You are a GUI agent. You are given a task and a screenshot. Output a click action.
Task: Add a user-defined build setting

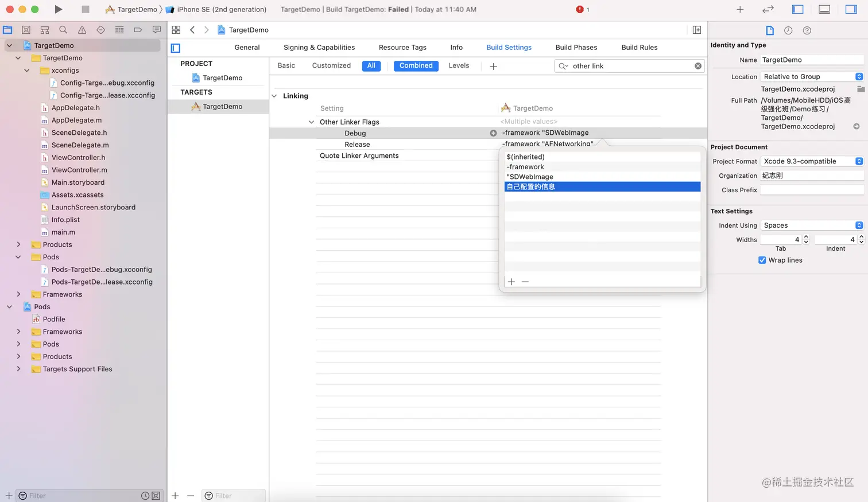493,67
